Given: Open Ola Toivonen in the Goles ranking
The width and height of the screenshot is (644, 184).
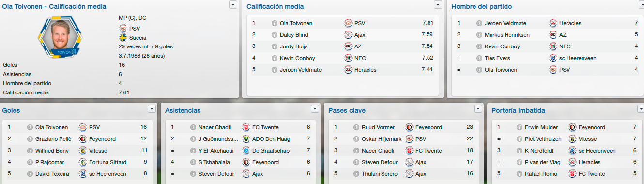Looking at the screenshot, I should [52, 127].
